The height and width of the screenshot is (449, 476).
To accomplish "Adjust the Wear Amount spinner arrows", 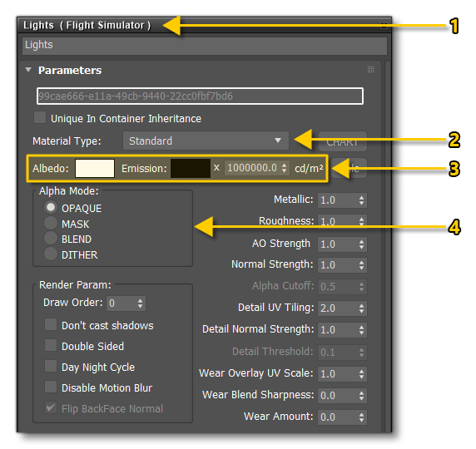I will (361, 417).
